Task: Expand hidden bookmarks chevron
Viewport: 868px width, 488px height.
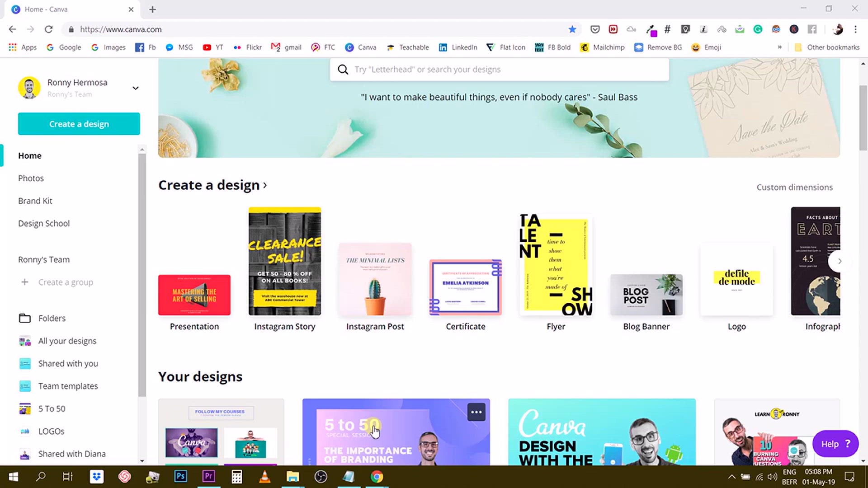Action: coord(779,47)
